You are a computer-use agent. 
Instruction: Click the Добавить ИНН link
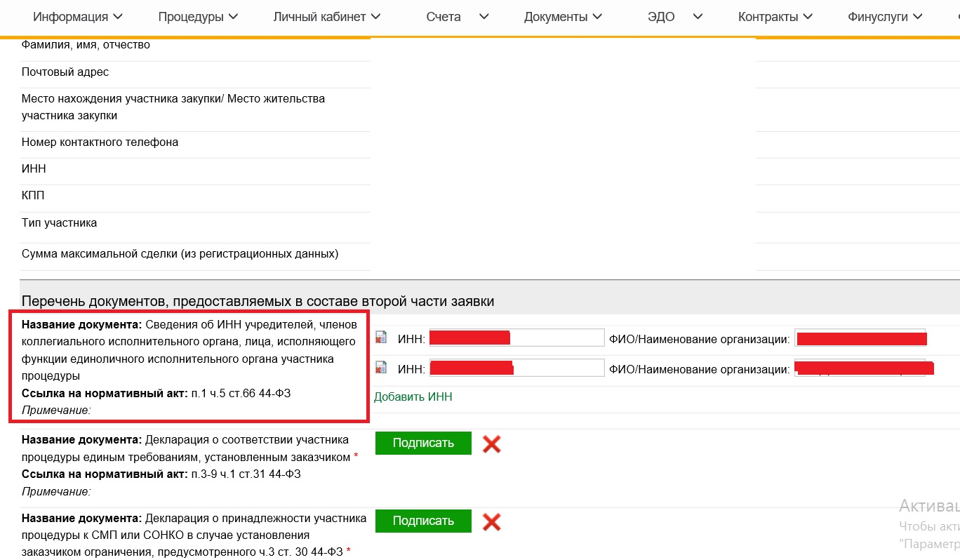click(x=413, y=396)
